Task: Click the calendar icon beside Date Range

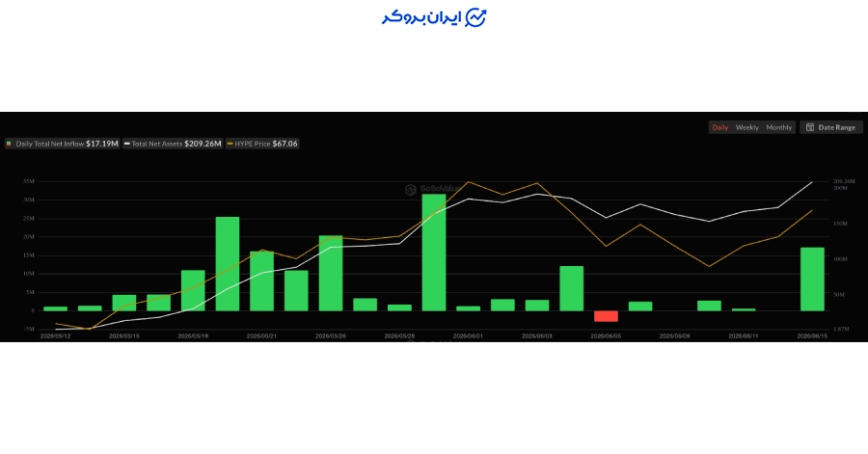Action: tap(810, 127)
